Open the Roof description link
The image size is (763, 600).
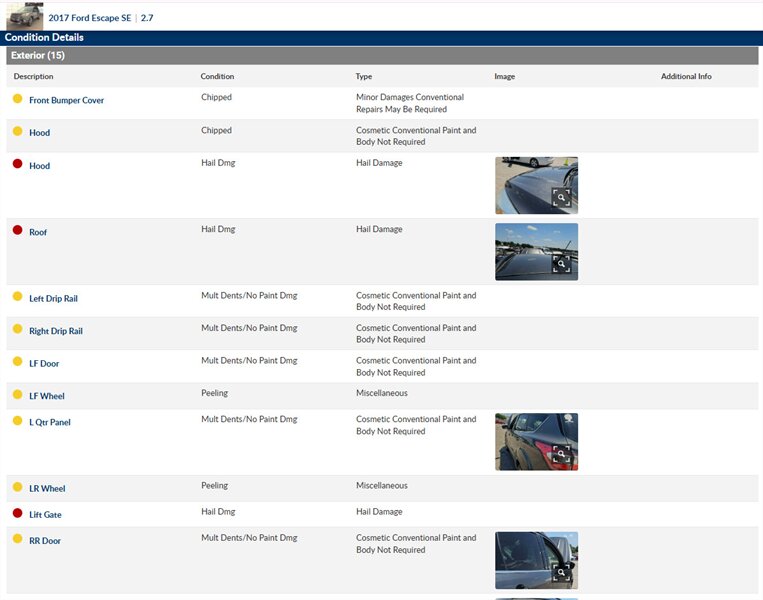point(38,233)
